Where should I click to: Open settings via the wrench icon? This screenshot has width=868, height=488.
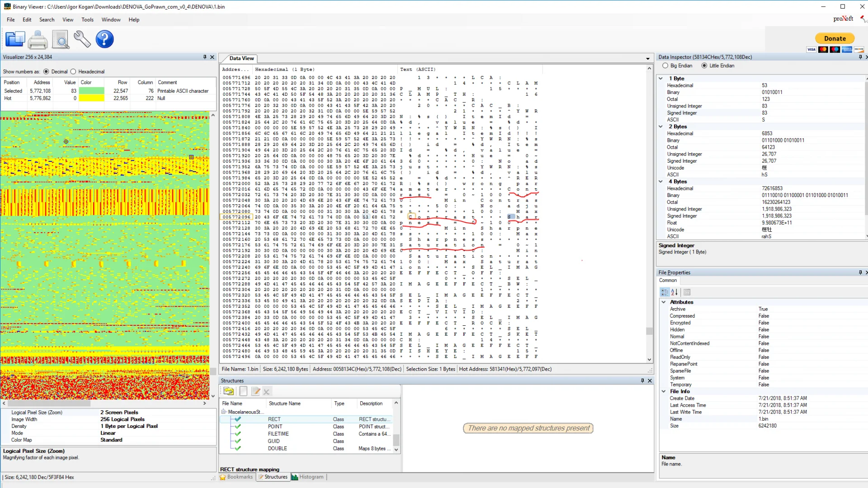click(82, 39)
